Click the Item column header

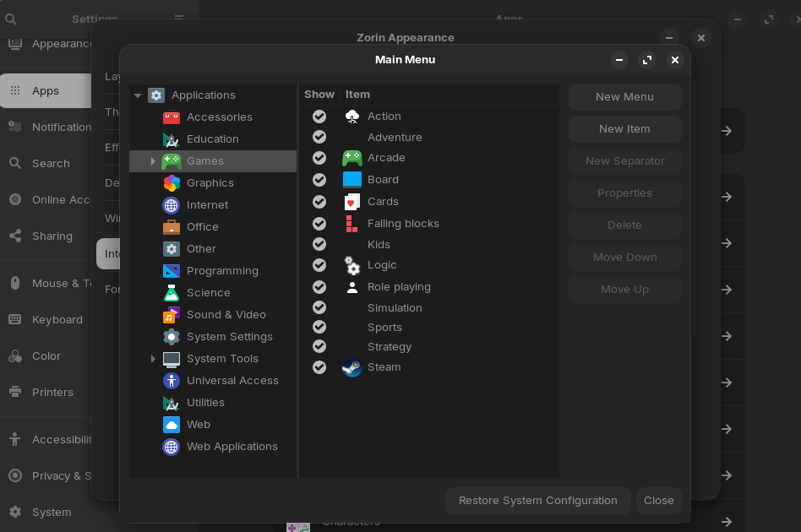[357, 95]
